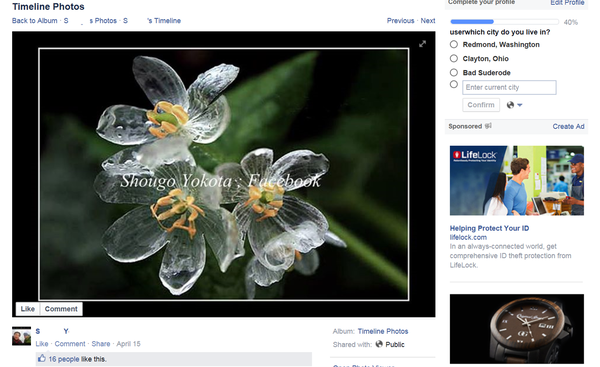The image size is (600, 367).
Task: Open the Timeline Photos album link
Action: (x=383, y=331)
